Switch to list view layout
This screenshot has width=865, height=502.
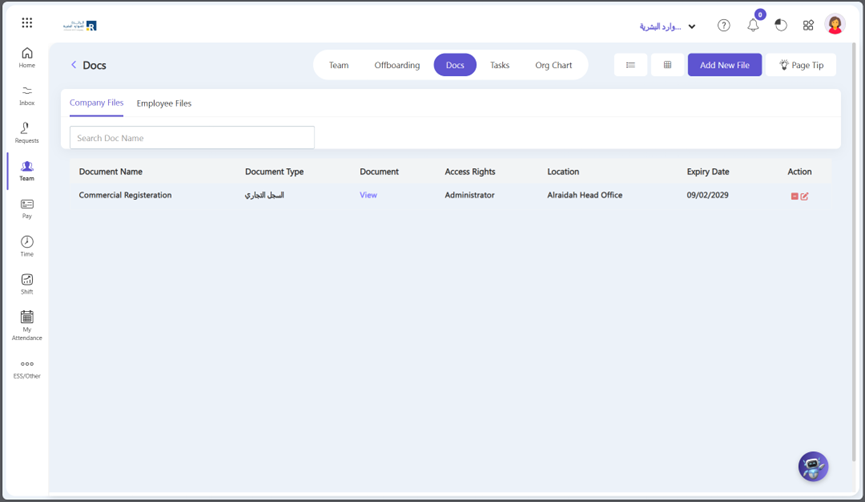(x=630, y=65)
